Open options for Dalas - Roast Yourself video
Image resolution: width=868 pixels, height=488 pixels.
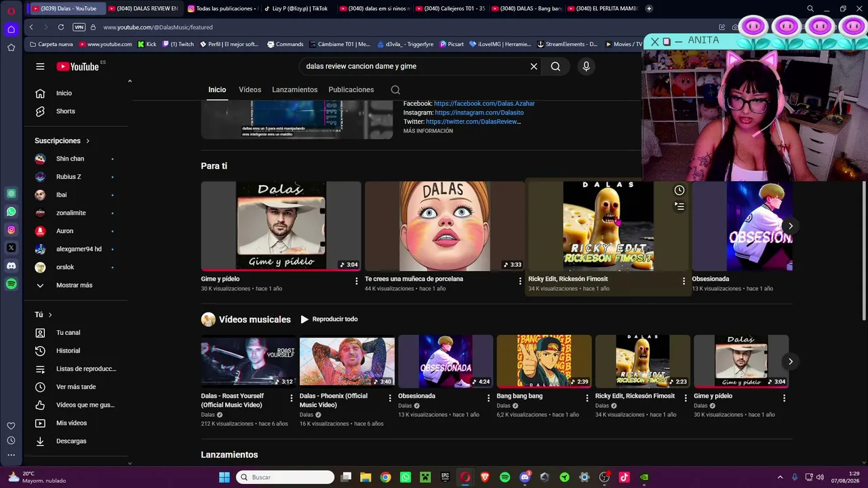[292, 399]
